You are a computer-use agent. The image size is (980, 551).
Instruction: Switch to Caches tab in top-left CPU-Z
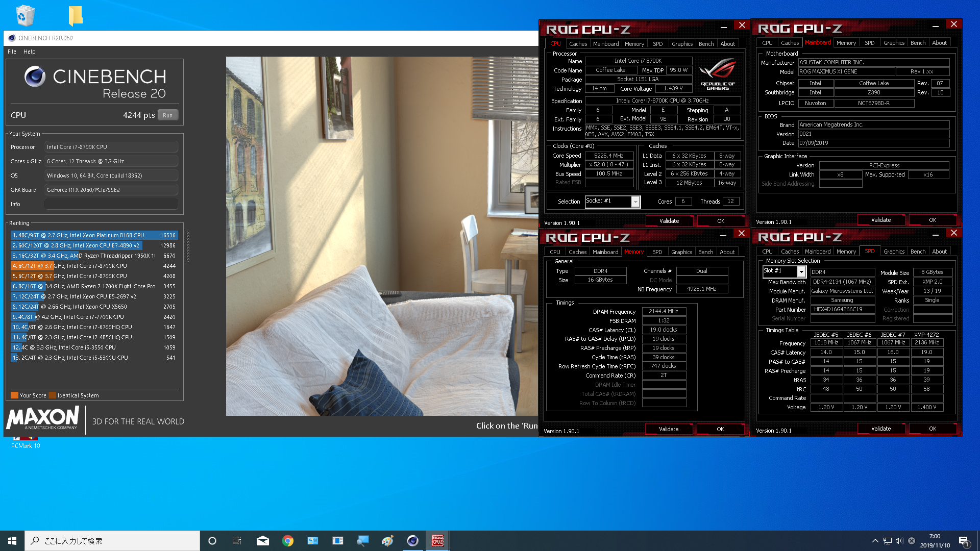[x=578, y=44]
